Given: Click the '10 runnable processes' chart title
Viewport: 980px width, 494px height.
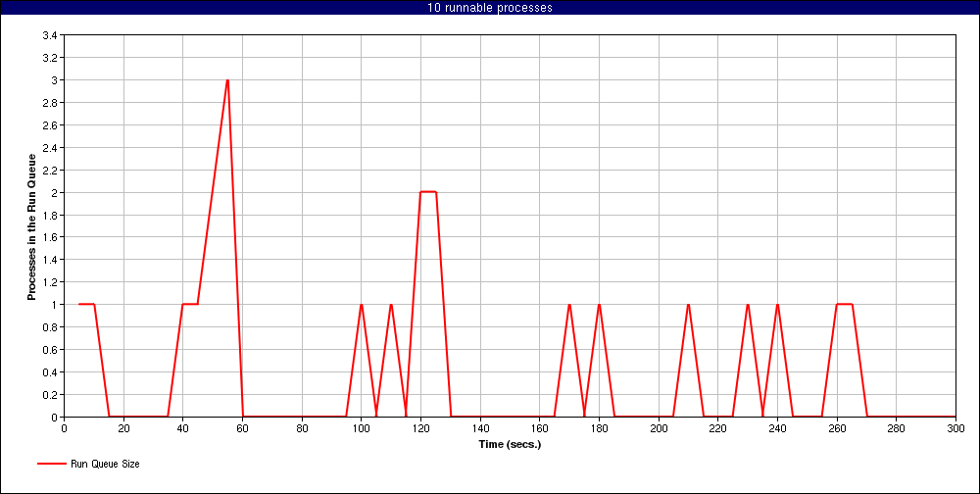Looking at the screenshot, I should point(489,8).
